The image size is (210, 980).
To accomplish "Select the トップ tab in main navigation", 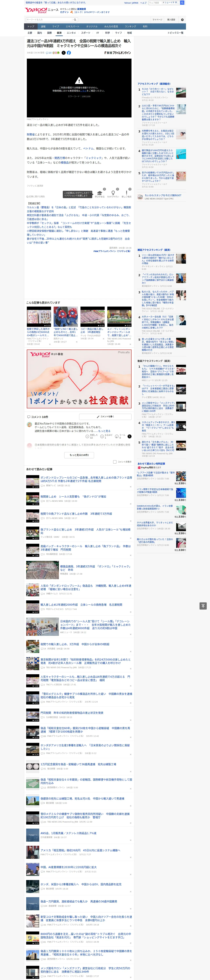I will (31, 26).
